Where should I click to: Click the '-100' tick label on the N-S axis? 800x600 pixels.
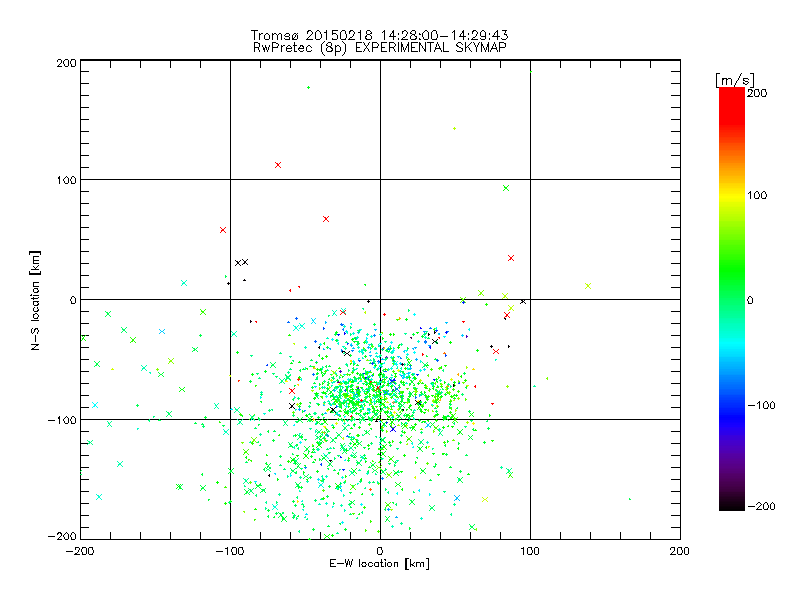(x=62, y=420)
